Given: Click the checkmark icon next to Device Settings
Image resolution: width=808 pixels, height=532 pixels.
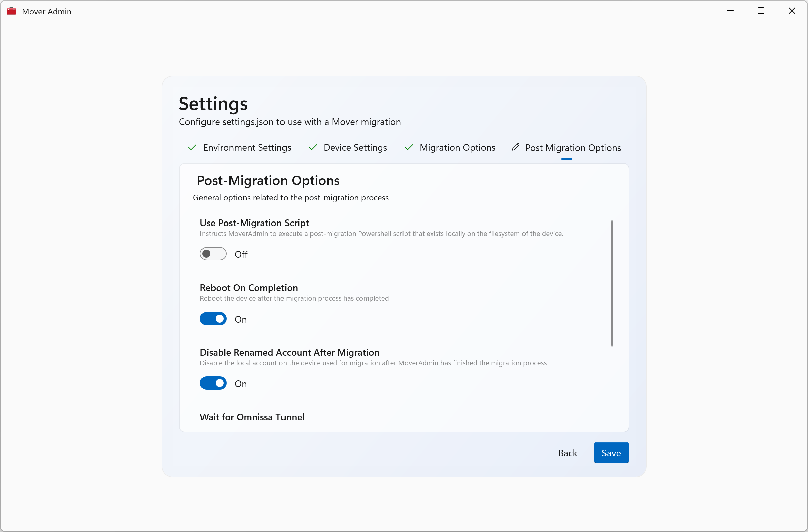Looking at the screenshot, I should 313,147.
